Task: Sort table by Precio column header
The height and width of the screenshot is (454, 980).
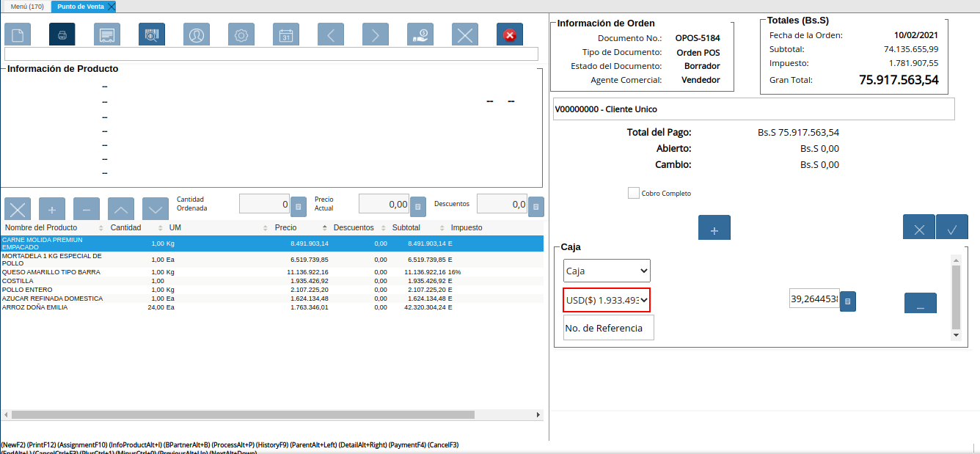Action: 286,228
